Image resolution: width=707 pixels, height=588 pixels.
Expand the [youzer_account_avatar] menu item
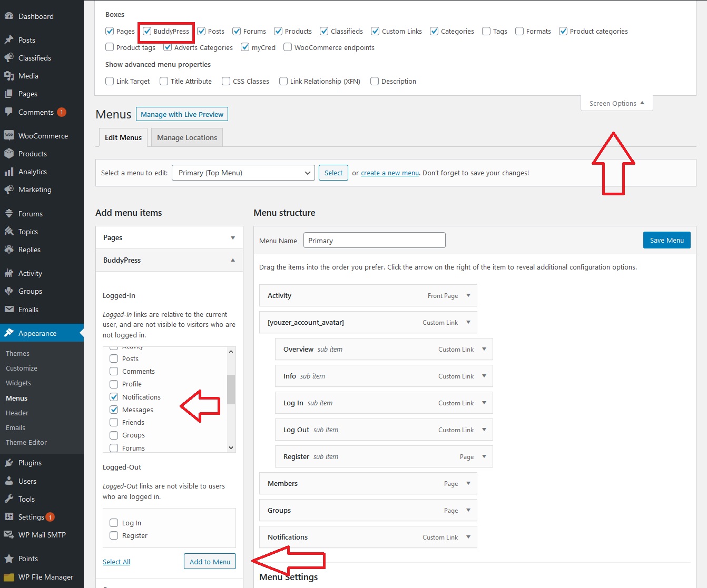468,322
